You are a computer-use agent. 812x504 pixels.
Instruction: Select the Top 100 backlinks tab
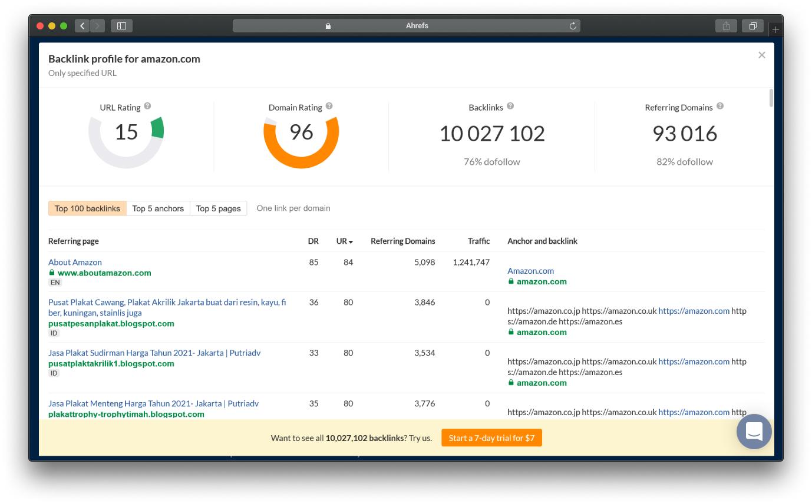click(x=87, y=208)
